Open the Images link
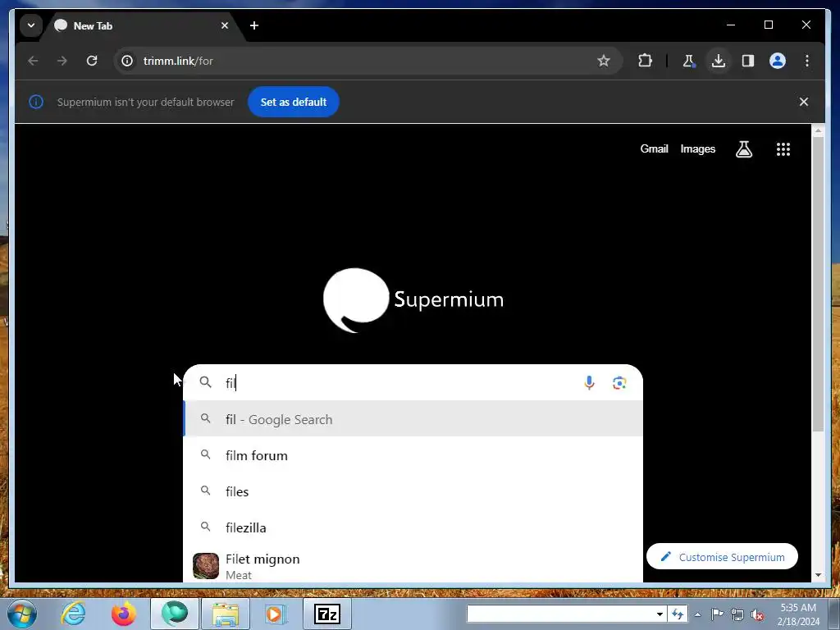The height and width of the screenshot is (630, 840). pos(697,149)
